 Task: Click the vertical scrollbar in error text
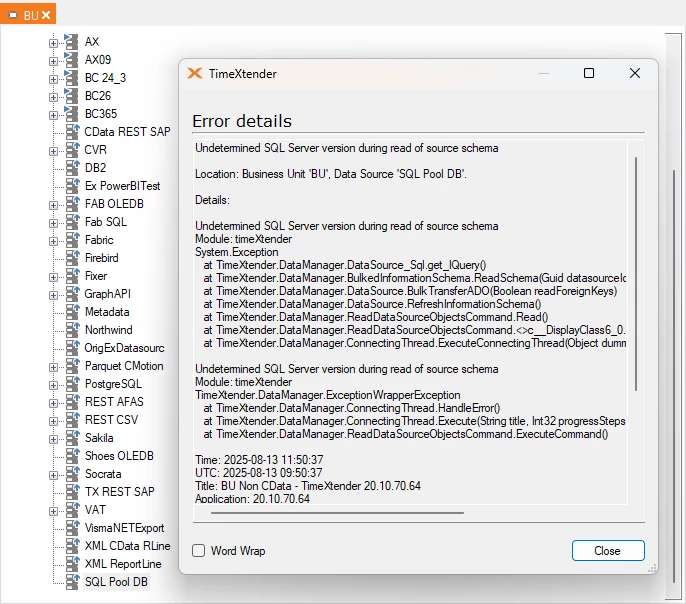click(x=636, y=274)
